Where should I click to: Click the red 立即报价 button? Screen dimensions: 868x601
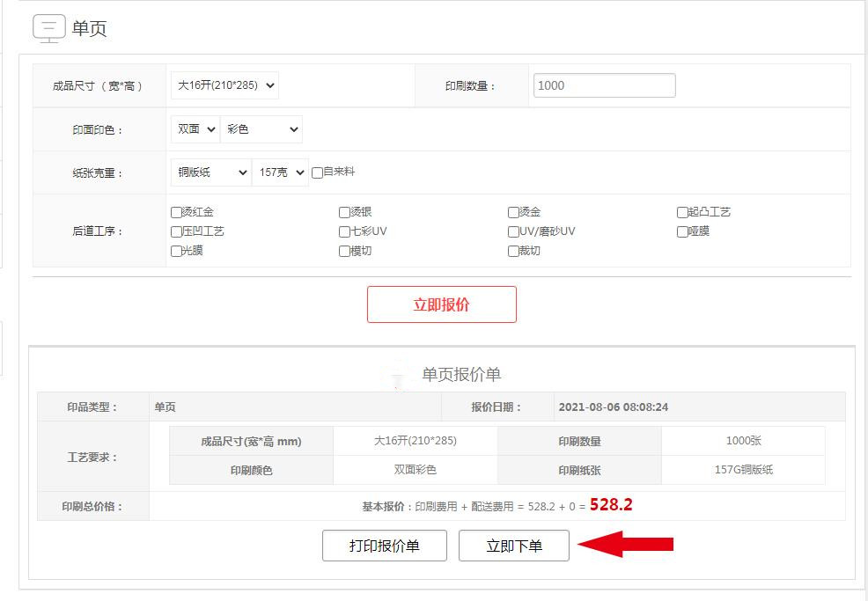(442, 304)
